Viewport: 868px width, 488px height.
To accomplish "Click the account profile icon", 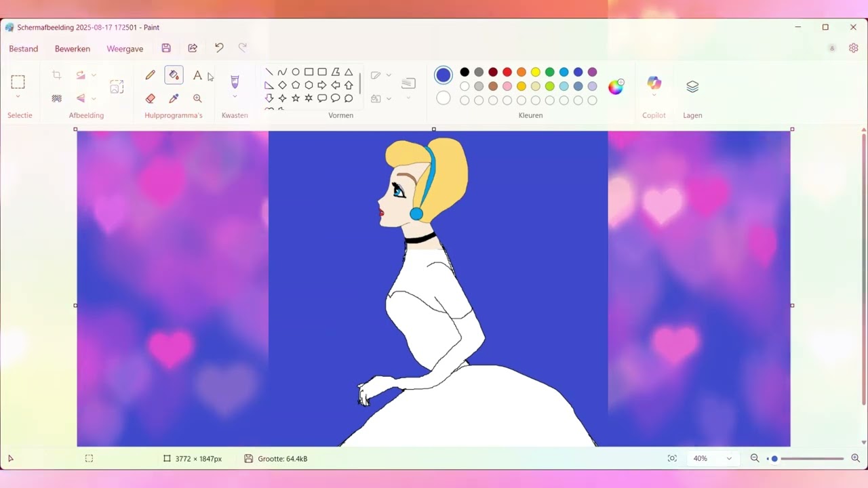I will [832, 48].
